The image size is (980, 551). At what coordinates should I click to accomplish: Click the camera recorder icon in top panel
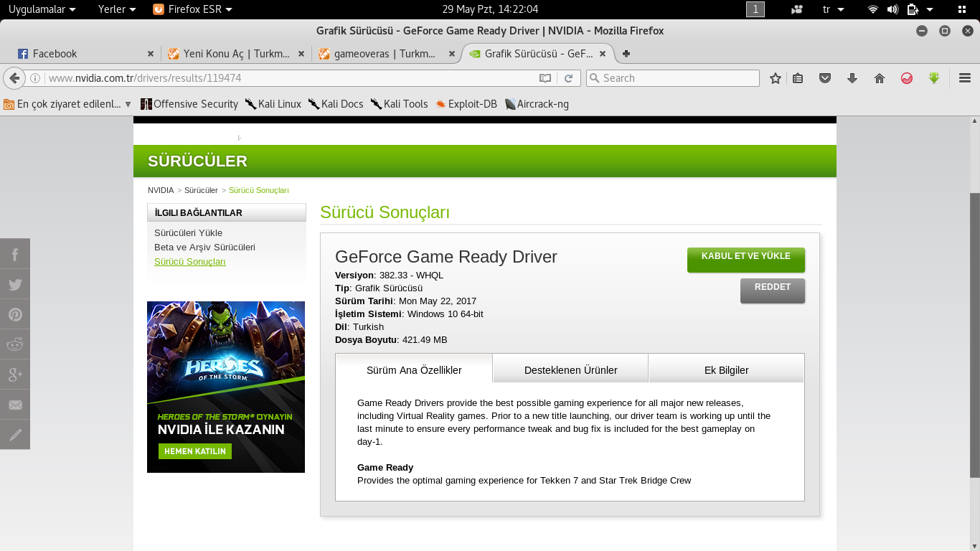pyautogui.click(x=797, y=9)
